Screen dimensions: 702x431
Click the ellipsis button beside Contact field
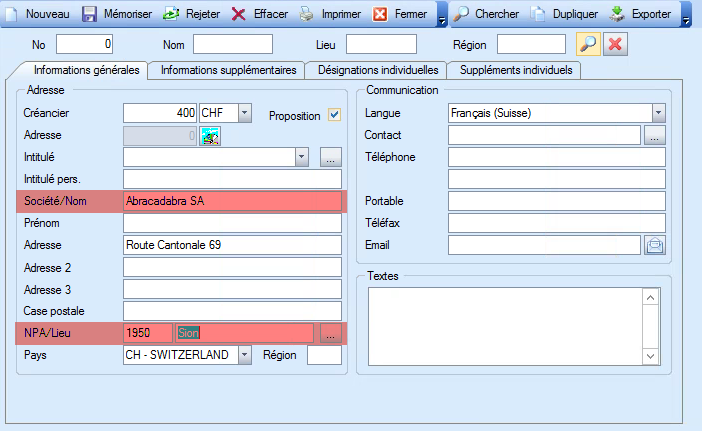tap(654, 135)
